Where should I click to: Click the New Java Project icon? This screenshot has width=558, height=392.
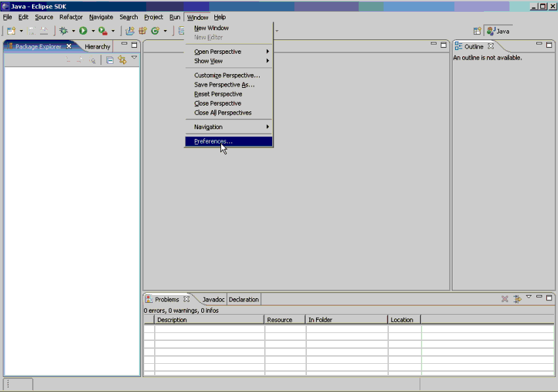coord(130,31)
